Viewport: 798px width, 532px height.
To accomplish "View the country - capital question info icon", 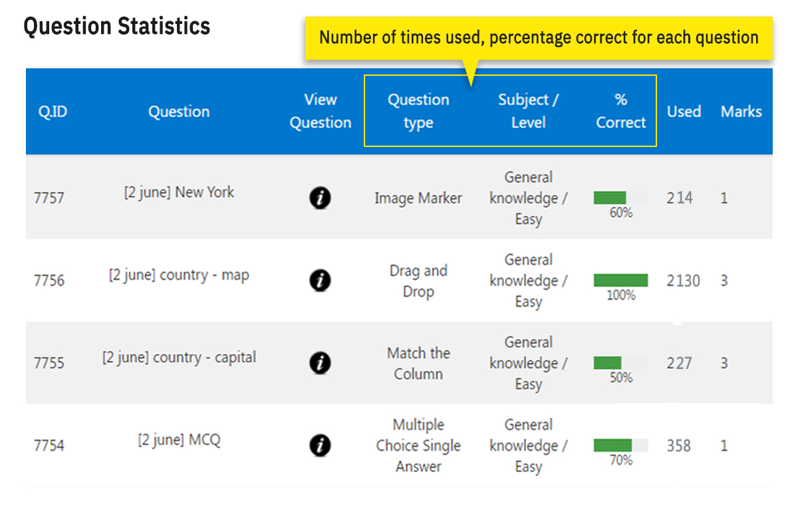I will 320,363.
